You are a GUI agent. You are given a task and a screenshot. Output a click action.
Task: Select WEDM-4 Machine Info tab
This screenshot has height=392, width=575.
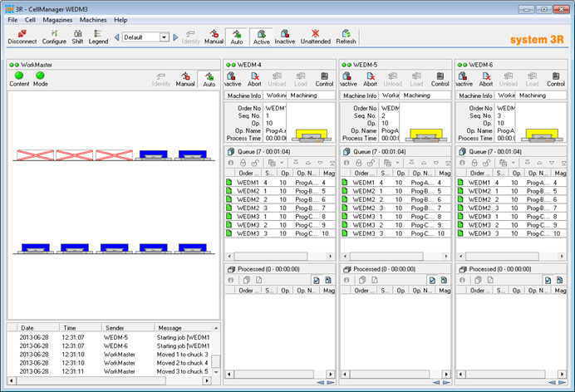point(243,96)
